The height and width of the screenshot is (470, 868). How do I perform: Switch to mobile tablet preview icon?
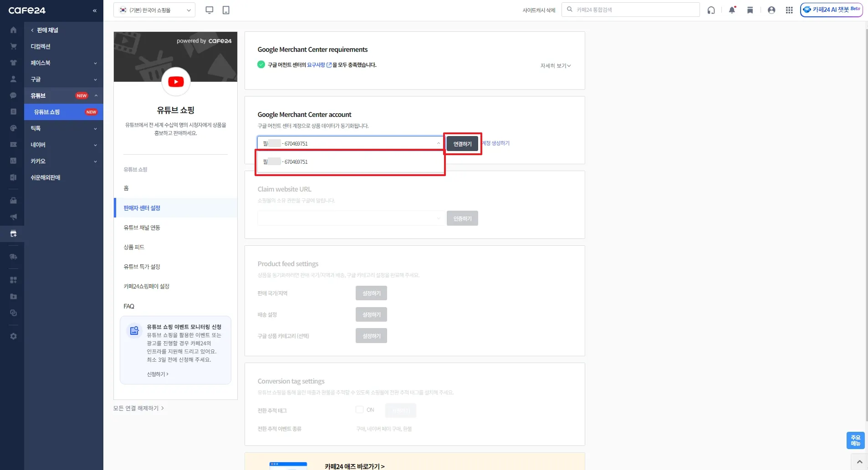[x=226, y=10]
